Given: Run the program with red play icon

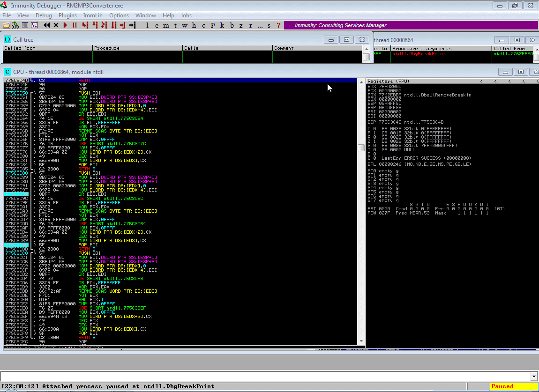Looking at the screenshot, I should (65, 25).
